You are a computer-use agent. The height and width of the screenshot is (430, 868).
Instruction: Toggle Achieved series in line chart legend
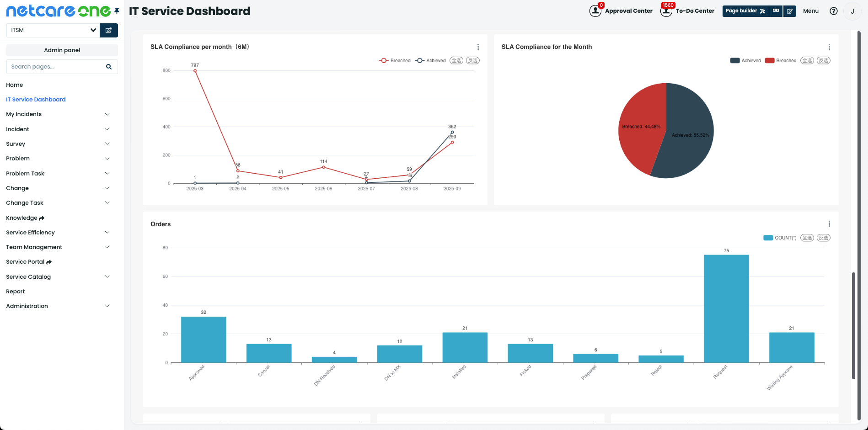430,61
